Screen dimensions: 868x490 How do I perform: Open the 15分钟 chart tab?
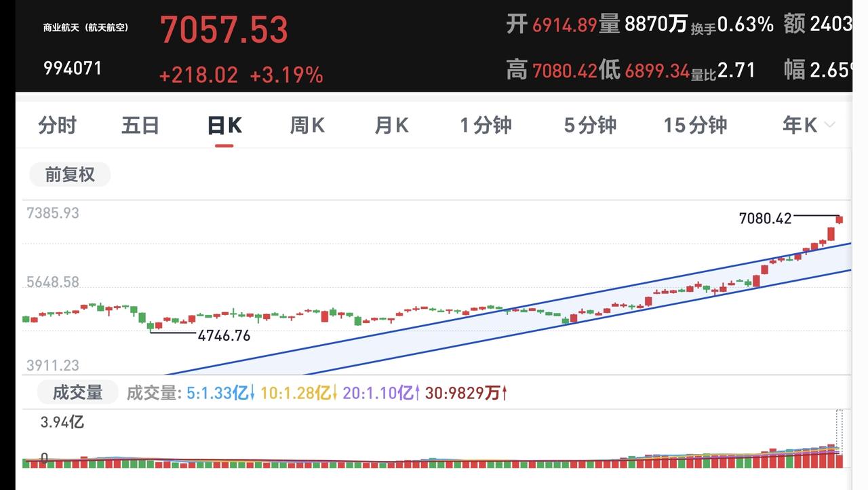695,126
